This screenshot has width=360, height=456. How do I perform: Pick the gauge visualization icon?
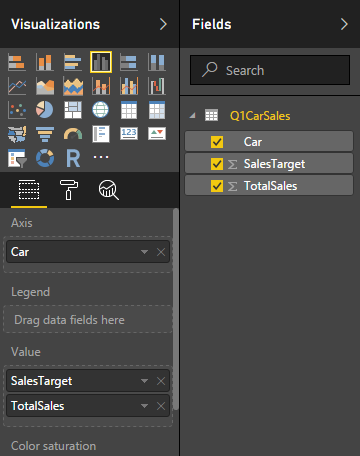pos(73,134)
